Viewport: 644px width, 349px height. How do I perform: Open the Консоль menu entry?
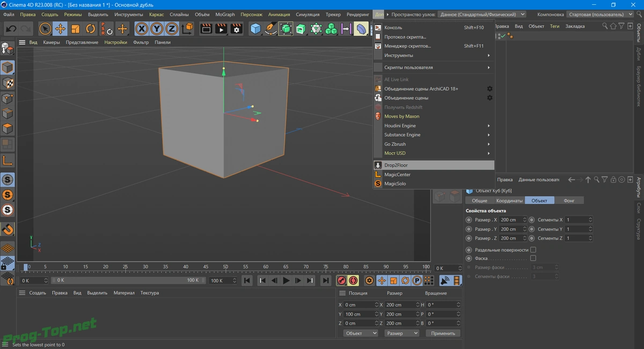[x=434, y=27]
